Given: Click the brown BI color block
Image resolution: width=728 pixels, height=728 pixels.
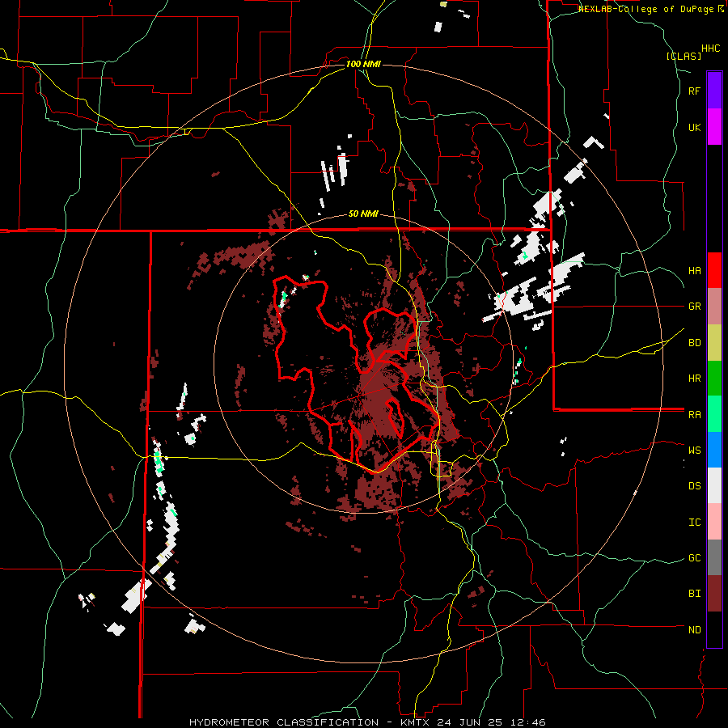Looking at the screenshot, I should [x=714, y=594].
